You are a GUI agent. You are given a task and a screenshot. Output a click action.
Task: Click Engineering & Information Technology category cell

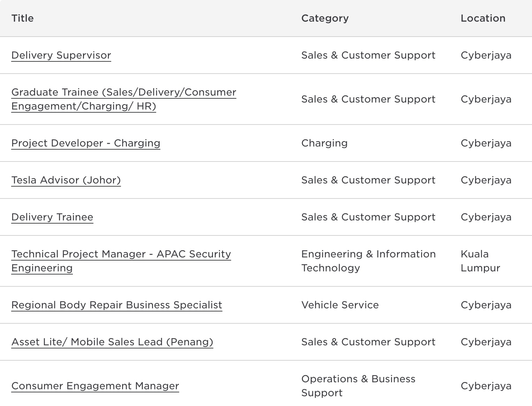[368, 261]
